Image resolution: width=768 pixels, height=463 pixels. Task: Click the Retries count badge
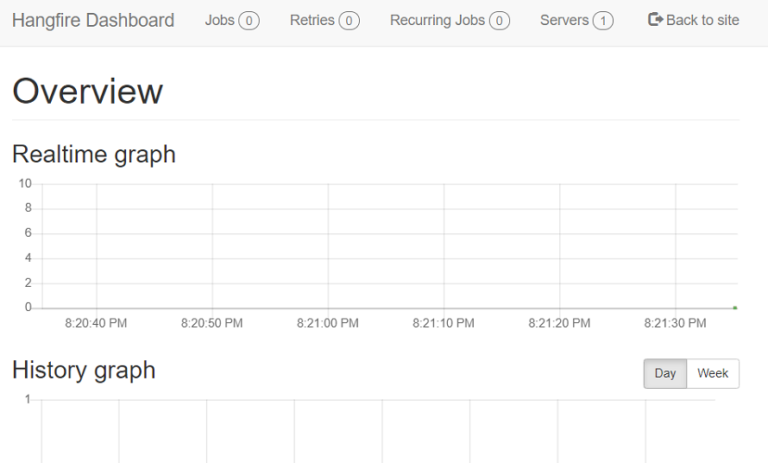pyautogui.click(x=349, y=21)
